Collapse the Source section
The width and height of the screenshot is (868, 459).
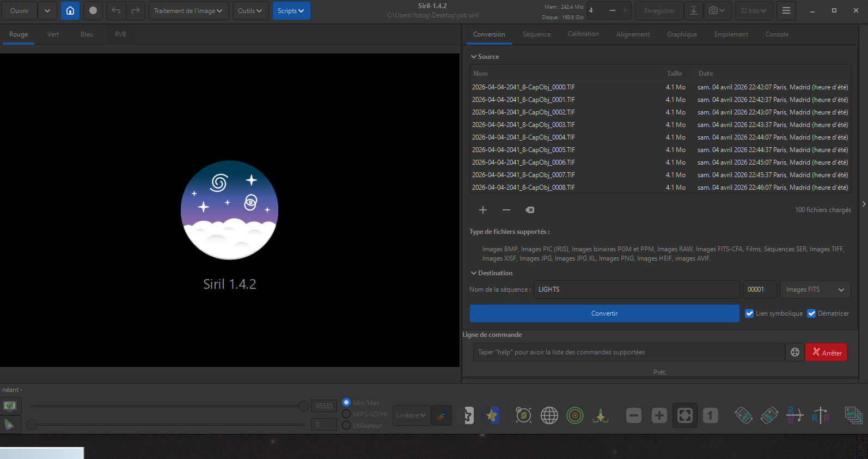tap(474, 57)
